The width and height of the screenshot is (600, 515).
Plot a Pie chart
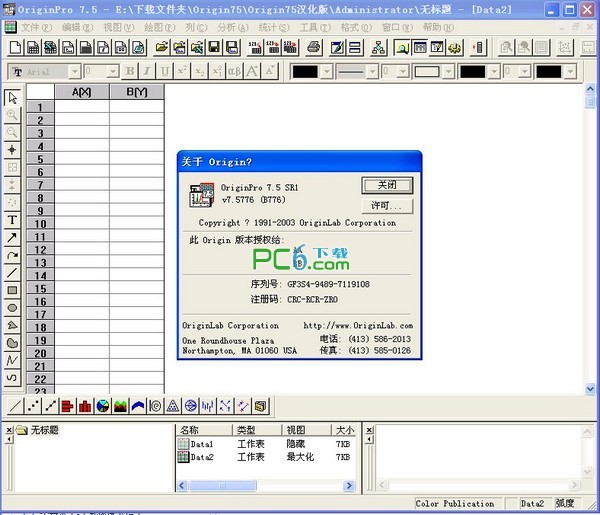[x=103, y=406]
